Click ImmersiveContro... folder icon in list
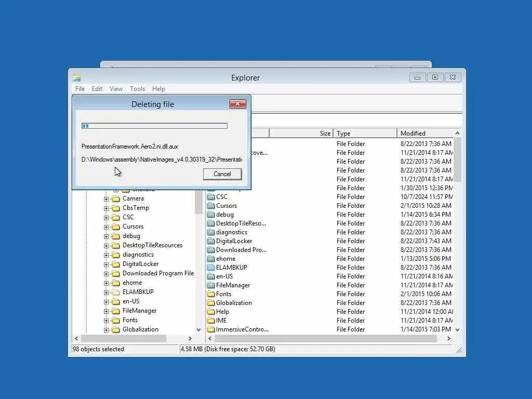The height and width of the screenshot is (399, 532). (x=211, y=329)
